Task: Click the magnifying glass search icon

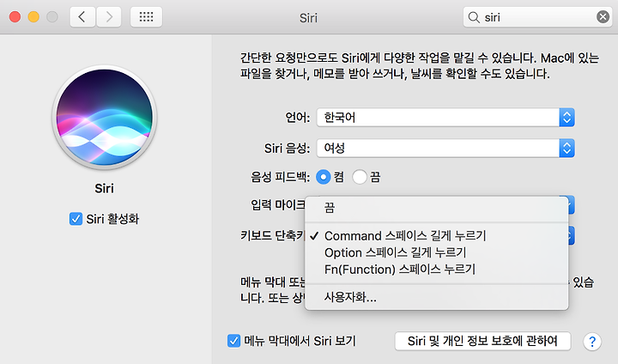Action: coord(474,17)
